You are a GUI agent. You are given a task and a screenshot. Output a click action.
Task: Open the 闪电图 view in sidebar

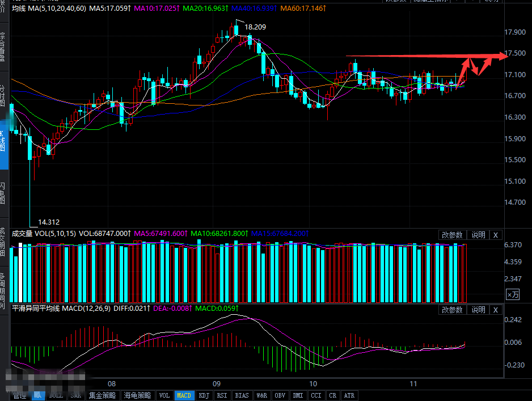(3, 193)
